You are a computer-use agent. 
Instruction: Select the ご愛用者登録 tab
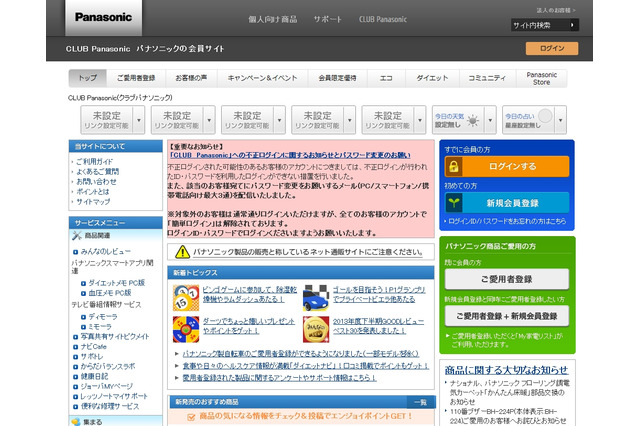[x=136, y=78]
